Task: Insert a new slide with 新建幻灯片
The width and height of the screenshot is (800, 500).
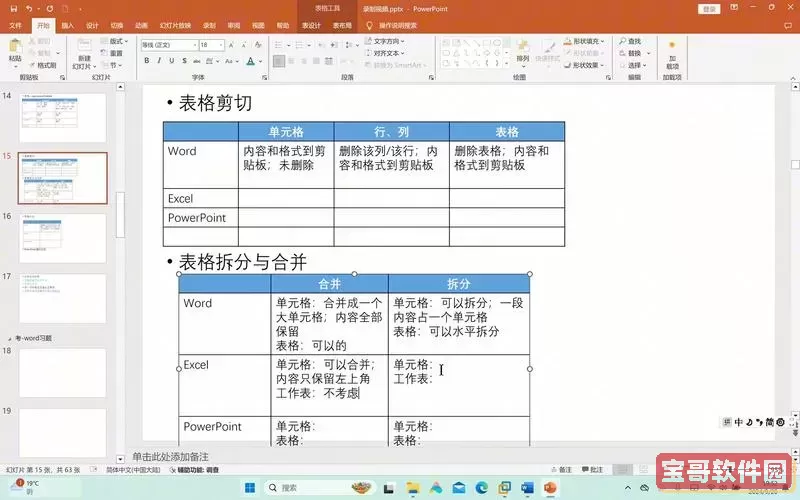Action: pyautogui.click(x=84, y=54)
